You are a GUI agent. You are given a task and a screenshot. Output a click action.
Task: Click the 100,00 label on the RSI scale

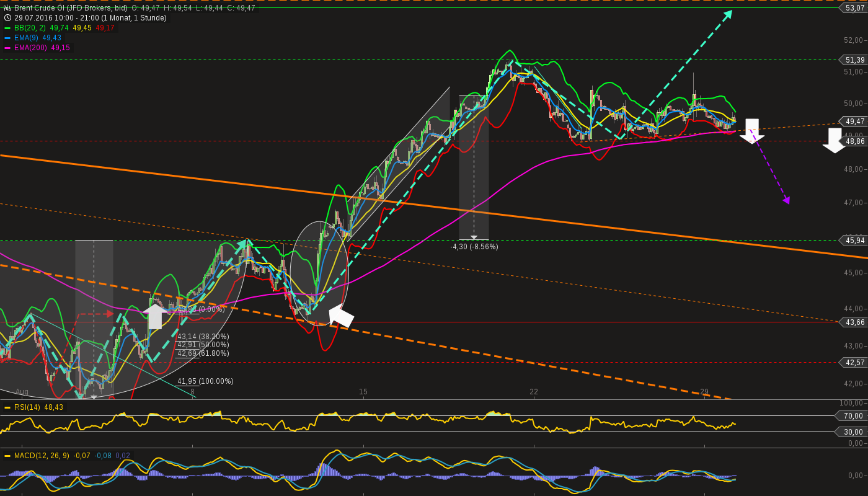pyautogui.click(x=851, y=404)
